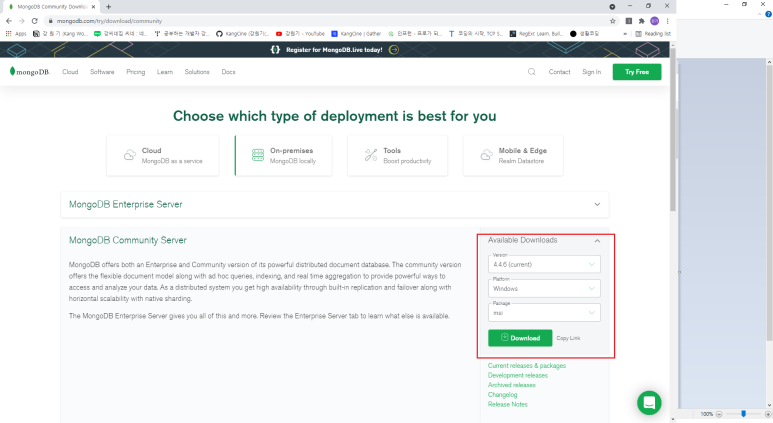
Task: Click the address bar URL
Action: [x=109, y=21]
